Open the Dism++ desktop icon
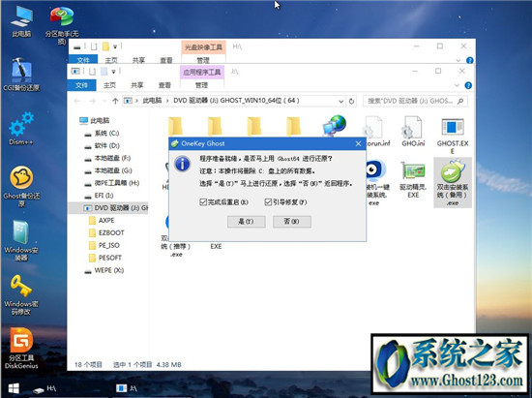 [21, 129]
